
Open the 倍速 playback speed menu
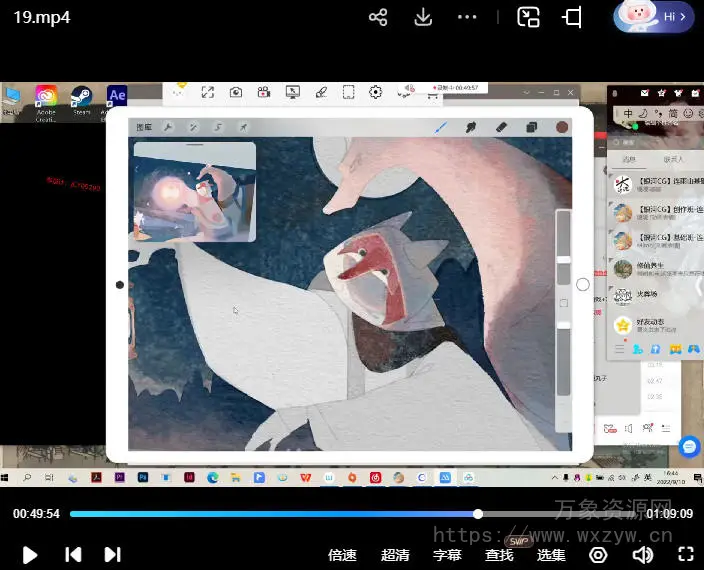[x=343, y=555]
